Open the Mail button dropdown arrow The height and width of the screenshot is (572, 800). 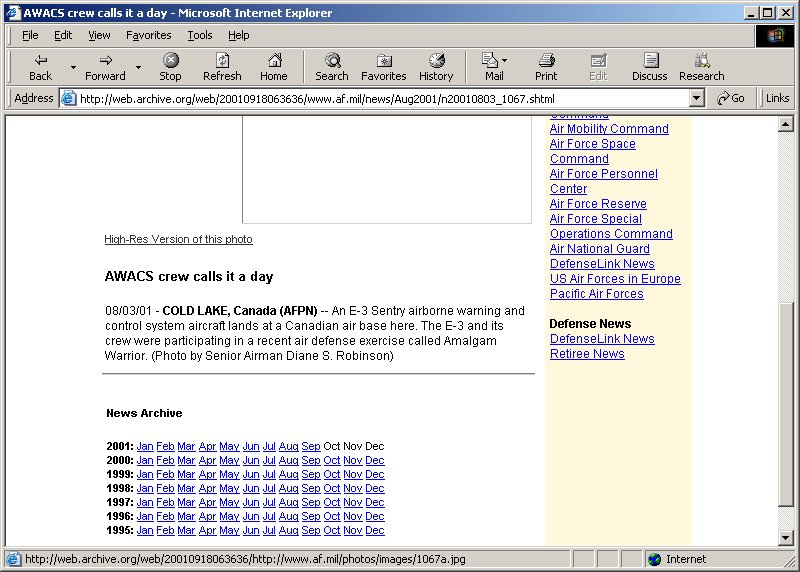(x=505, y=61)
